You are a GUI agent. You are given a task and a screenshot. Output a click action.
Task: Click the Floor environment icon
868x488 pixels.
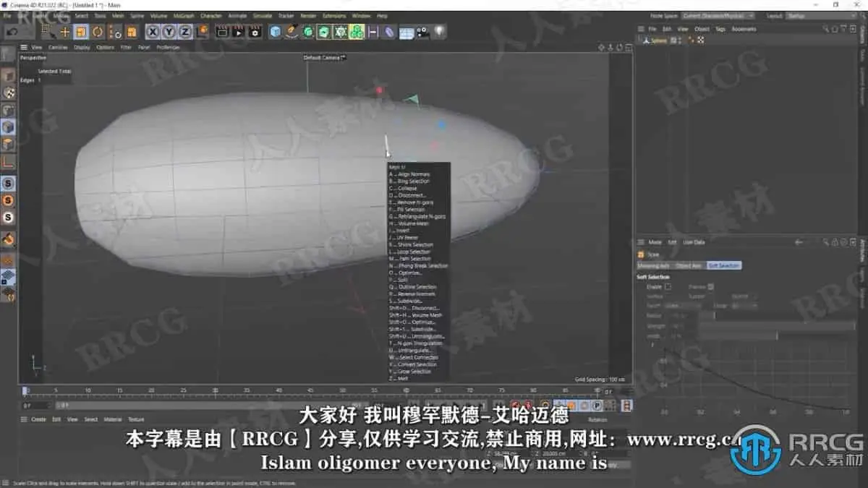click(x=407, y=32)
